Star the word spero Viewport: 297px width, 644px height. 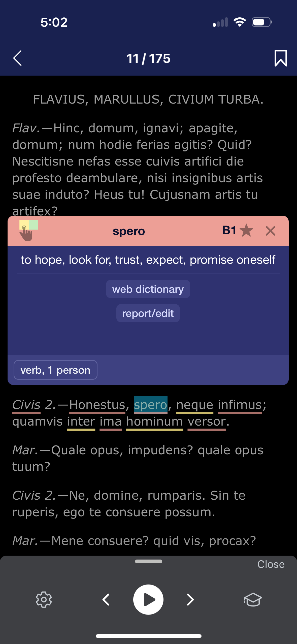246,230
